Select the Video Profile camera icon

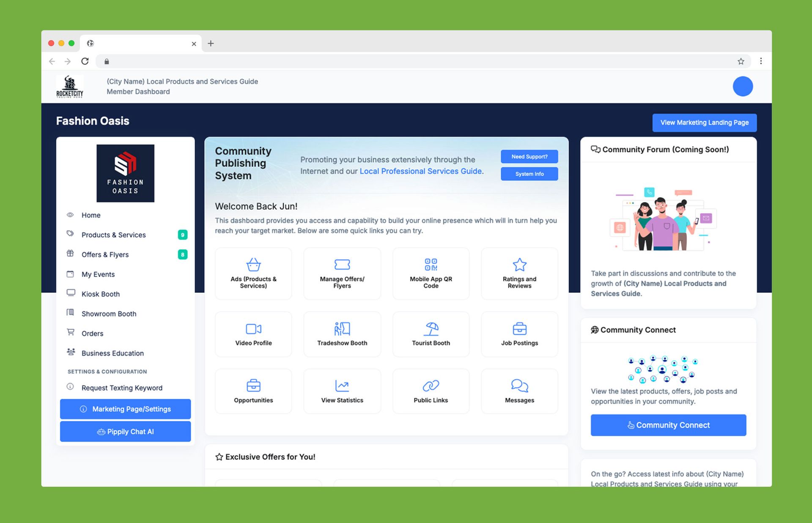click(253, 329)
